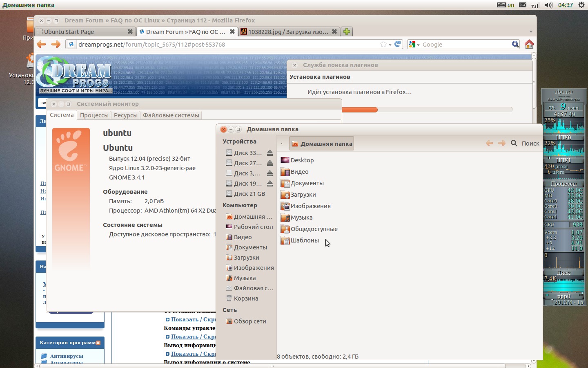Select Файловая с… in the sidebar
Image resolution: width=588 pixels, height=368 pixels.
pos(249,288)
